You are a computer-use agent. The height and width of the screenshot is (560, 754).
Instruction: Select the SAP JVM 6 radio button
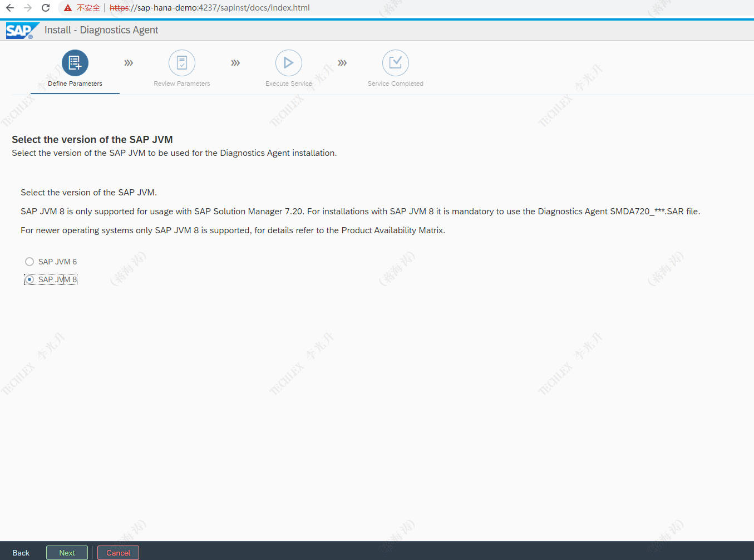29,262
